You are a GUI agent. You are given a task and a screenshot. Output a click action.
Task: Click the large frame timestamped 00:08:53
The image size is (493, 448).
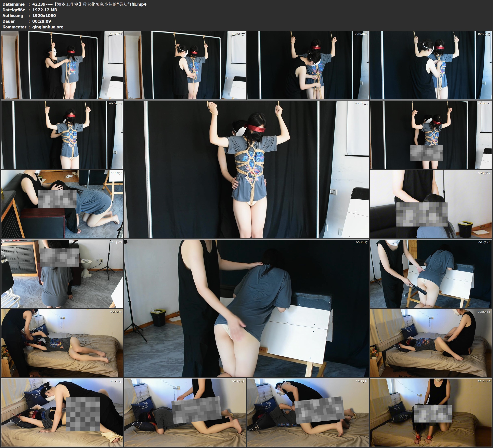(246, 169)
